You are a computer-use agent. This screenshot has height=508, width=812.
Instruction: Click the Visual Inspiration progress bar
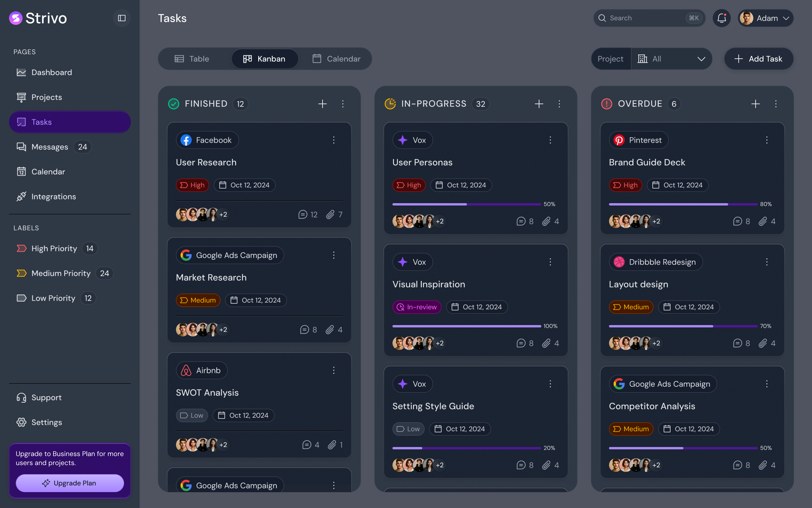pyautogui.click(x=467, y=326)
